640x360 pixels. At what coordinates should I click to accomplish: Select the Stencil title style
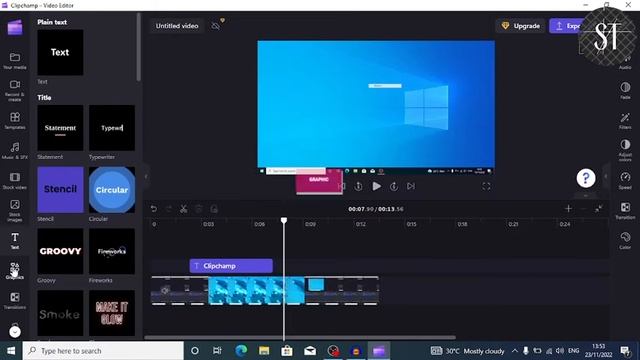point(60,189)
